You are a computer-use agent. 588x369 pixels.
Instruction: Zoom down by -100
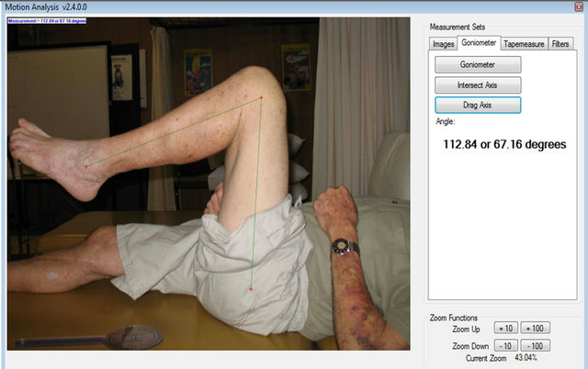pyautogui.click(x=536, y=345)
